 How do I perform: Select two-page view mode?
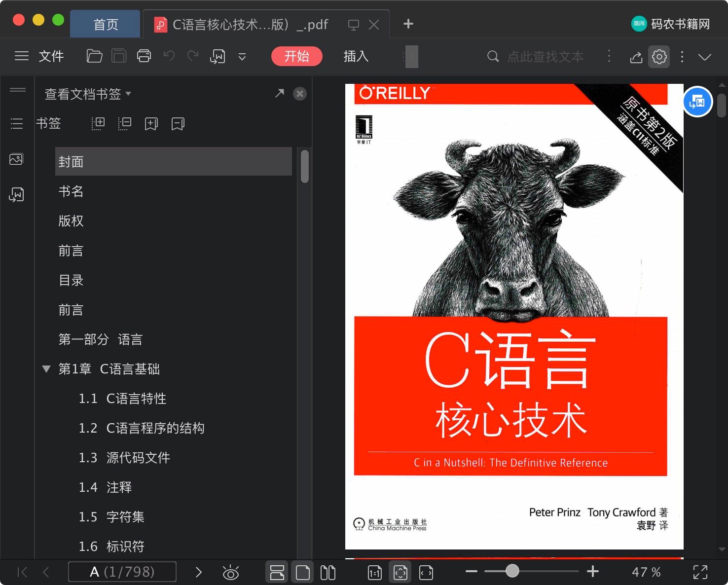click(x=328, y=572)
